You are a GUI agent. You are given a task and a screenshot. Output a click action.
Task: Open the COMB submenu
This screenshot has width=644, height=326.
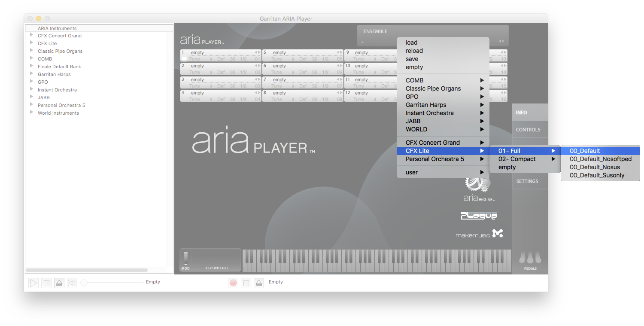(x=443, y=80)
